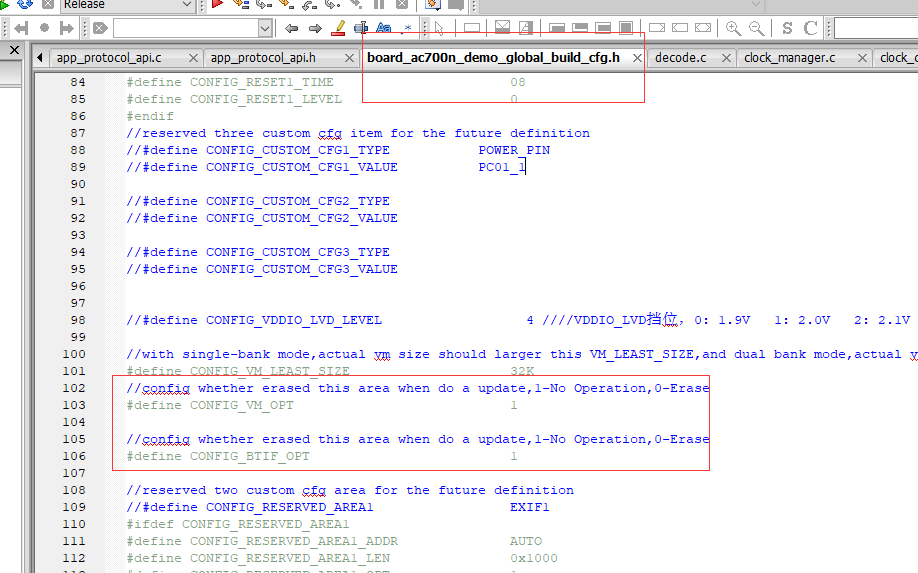This screenshot has height=573, width=918.
Task: Toggle the S source toolbar button
Action: [787, 28]
